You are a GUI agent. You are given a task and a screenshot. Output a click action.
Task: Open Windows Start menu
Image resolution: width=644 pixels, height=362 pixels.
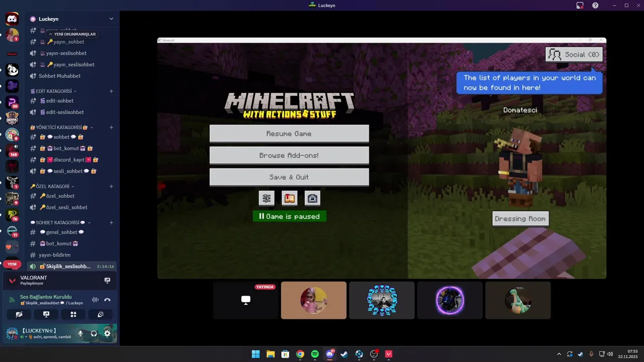(256, 354)
